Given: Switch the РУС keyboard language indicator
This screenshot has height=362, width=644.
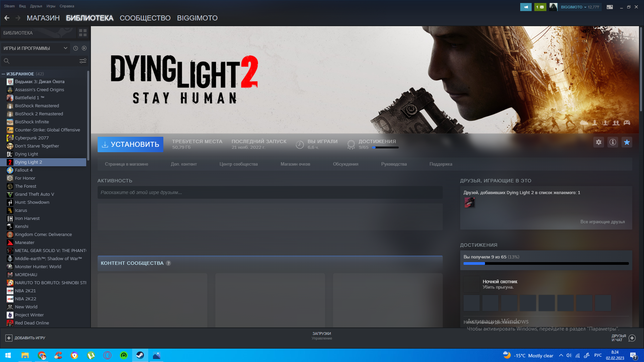Looking at the screenshot, I should pyautogui.click(x=598, y=355).
